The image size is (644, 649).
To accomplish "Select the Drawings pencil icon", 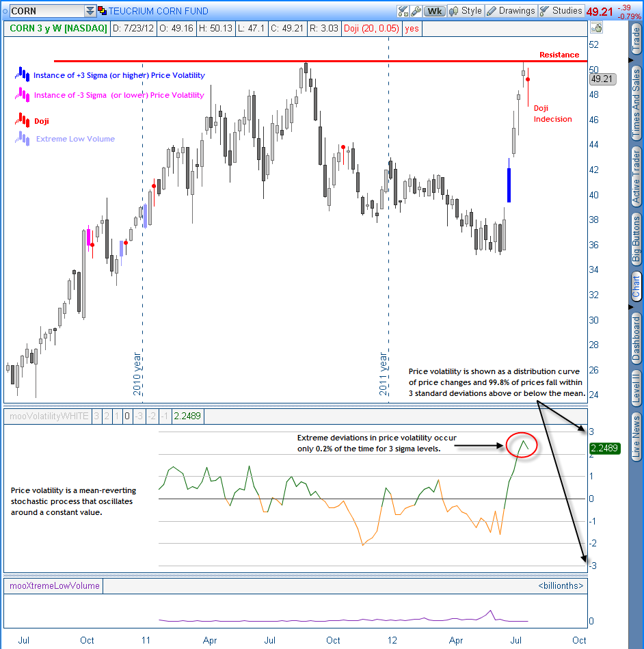I will [x=493, y=10].
